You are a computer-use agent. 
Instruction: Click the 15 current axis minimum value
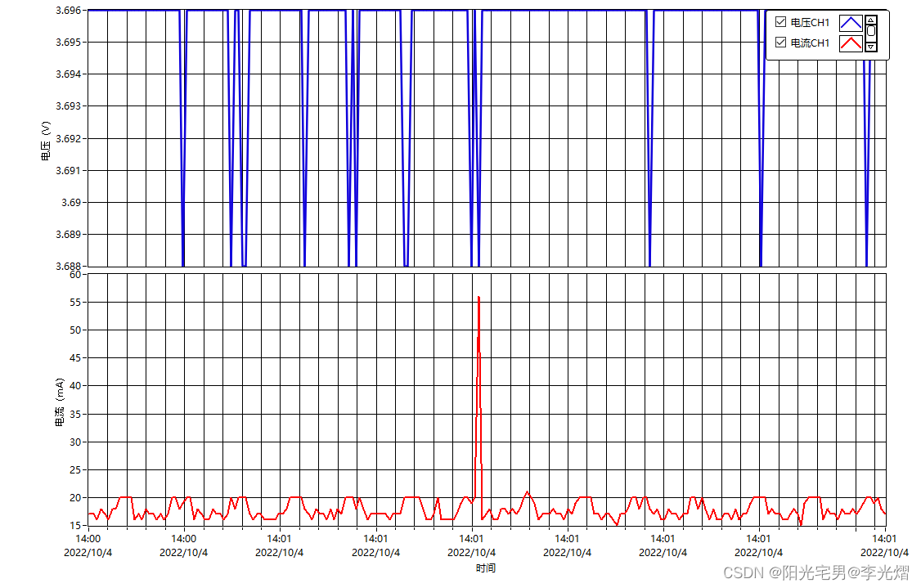click(75, 525)
